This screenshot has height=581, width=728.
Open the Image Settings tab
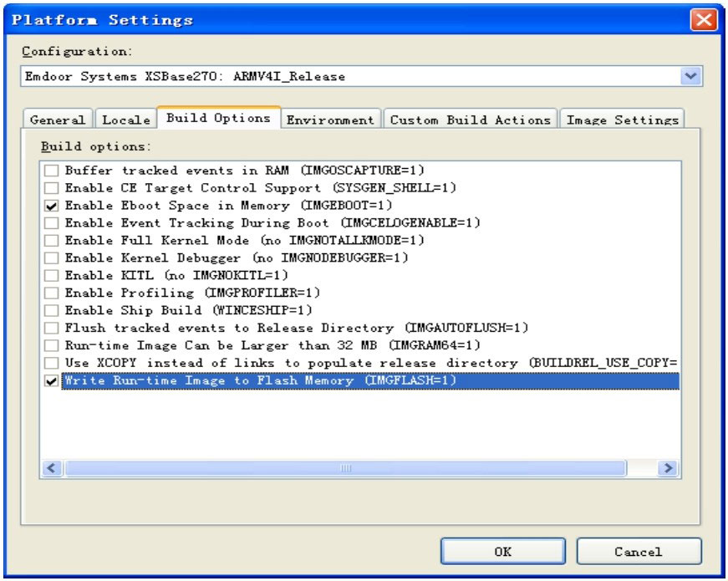click(622, 120)
